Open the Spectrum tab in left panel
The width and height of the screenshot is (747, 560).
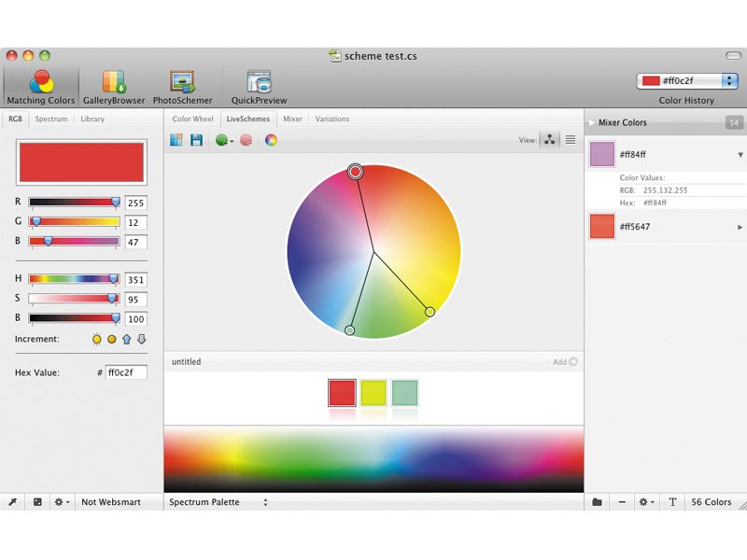click(x=51, y=119)
